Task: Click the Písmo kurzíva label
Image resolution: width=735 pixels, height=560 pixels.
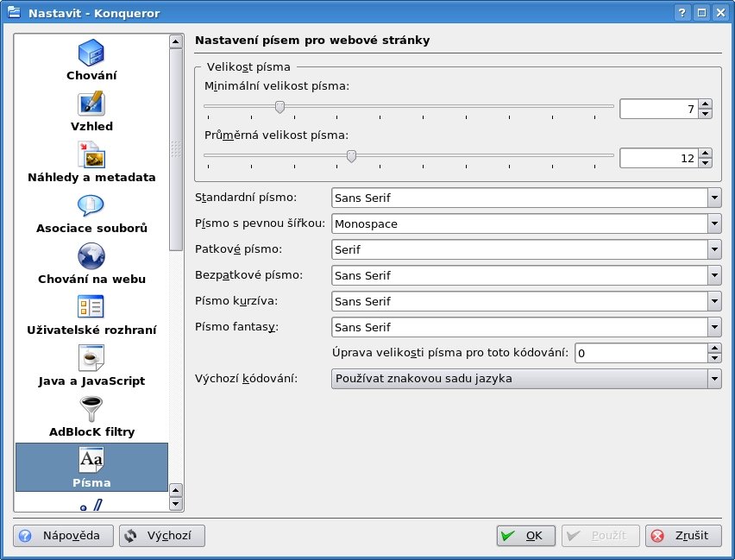Action: [236, 300]
